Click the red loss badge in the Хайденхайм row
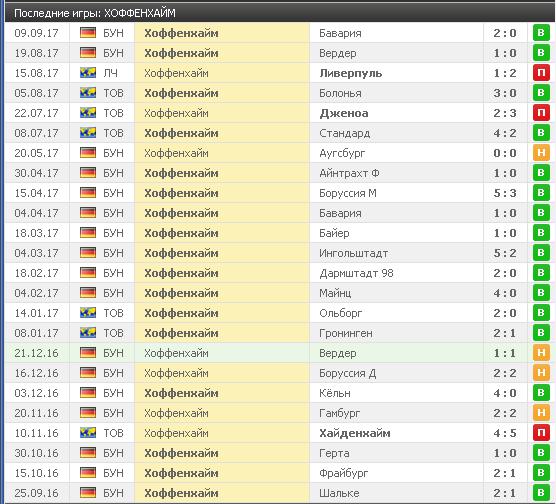 coord(541,433)
